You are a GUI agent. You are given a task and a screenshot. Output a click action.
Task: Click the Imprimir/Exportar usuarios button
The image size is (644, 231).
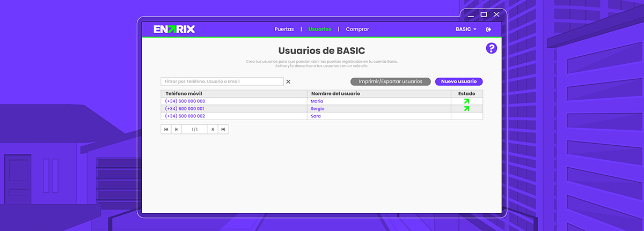click(x=391, y=81)
